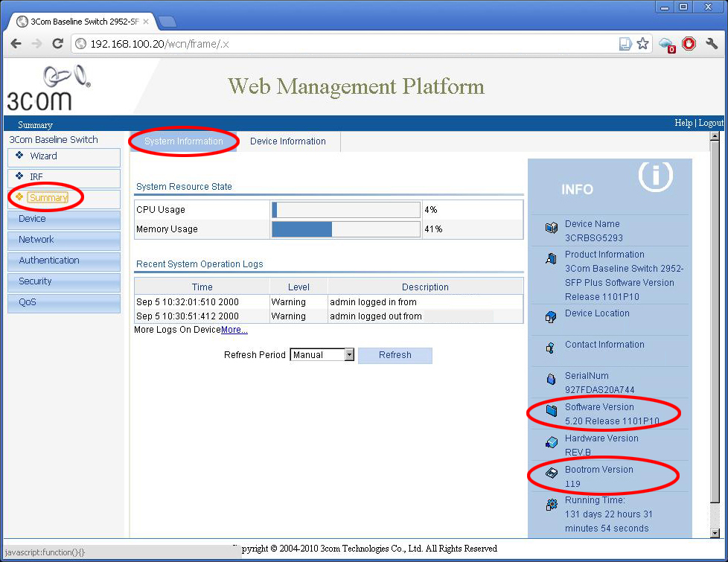The image size is (728, 562).
Task: Open the More... logs link
Action: click(x=234, y=330)
